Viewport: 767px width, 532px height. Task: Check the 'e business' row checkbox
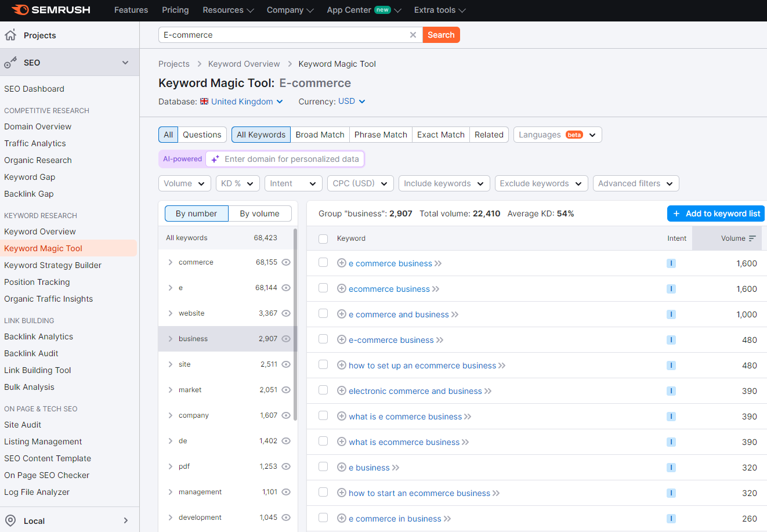323,466
